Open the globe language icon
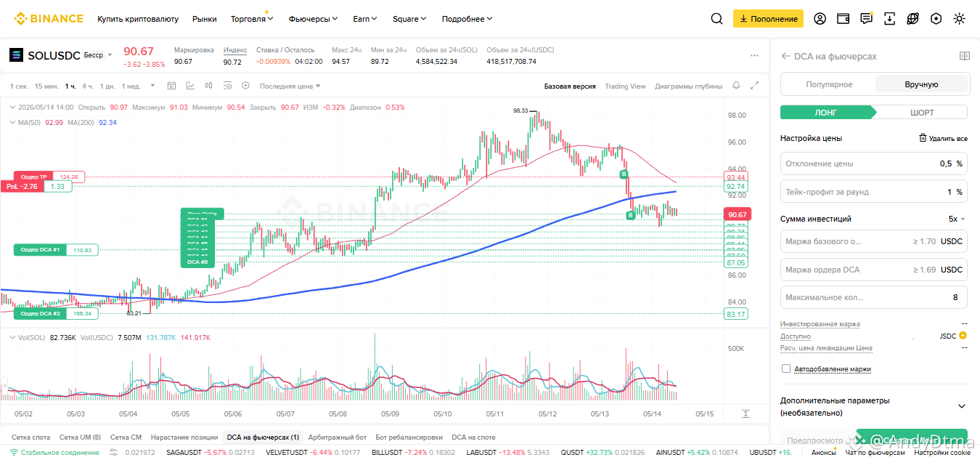The width and height of the screenshot is (980, 460). pyautogui.click(x=912, y=19)
